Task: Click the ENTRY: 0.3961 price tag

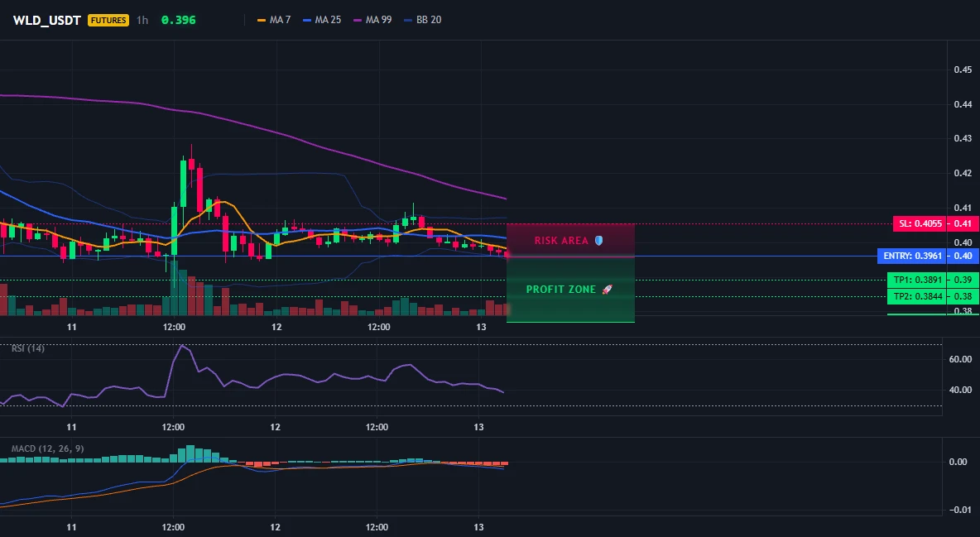Action: [912, 256]
